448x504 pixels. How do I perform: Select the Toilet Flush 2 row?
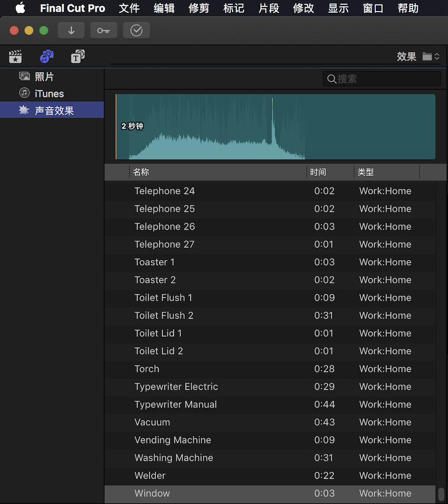point(270,315)
